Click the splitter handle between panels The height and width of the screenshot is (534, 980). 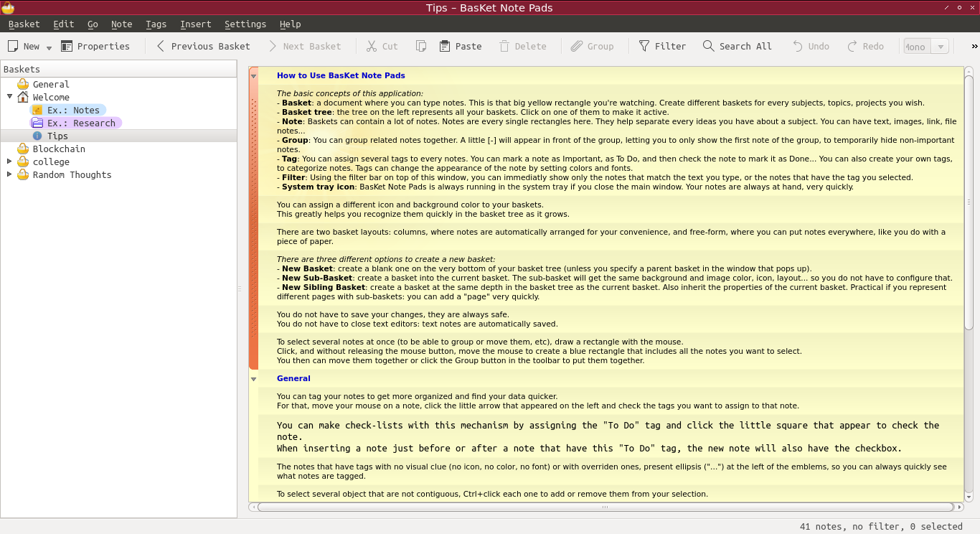240,289
